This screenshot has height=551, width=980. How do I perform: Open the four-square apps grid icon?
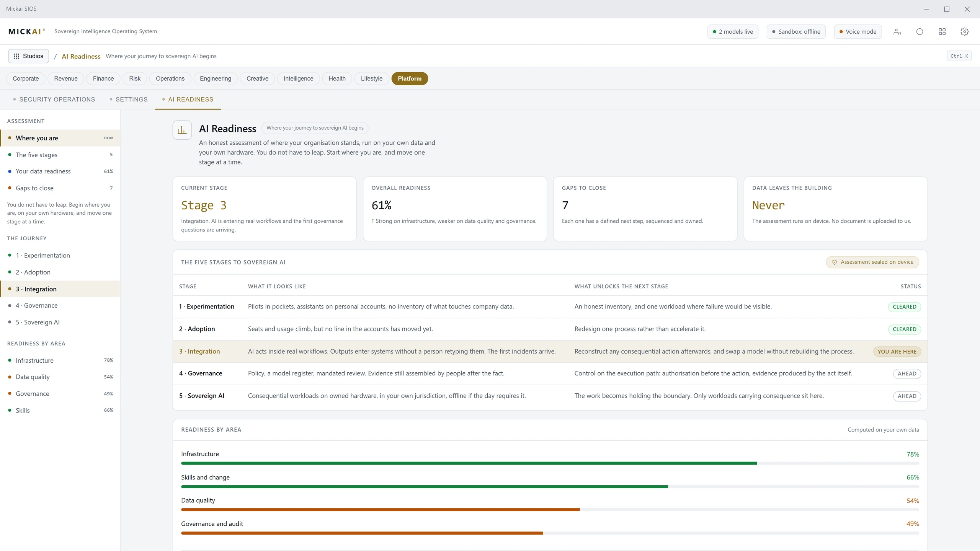tap(942, 32)
